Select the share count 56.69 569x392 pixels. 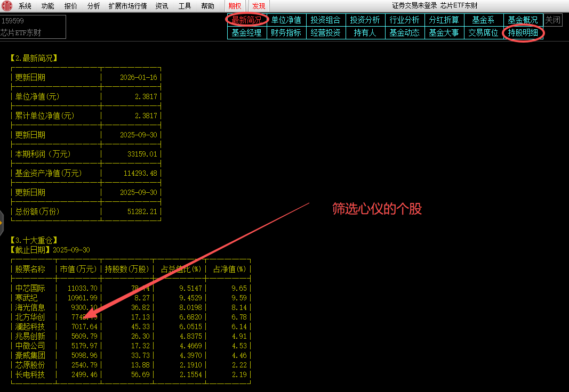click(x=140, y=374)
